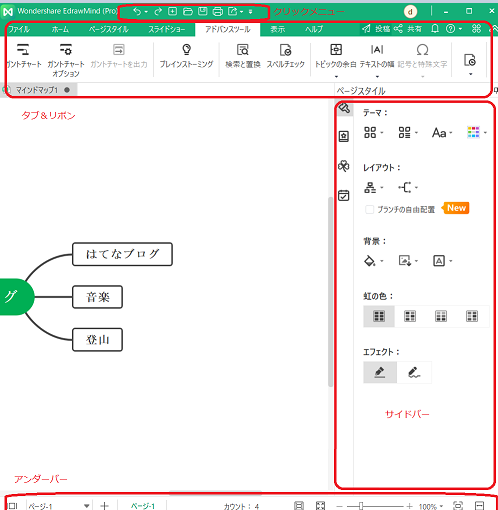
Task: Switch to the ページスタイル tab
Action: coord(108,29)
